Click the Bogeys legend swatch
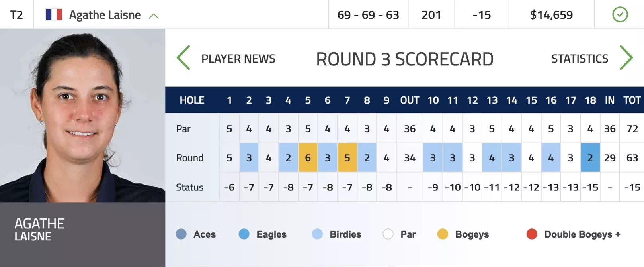 (443, 234)
